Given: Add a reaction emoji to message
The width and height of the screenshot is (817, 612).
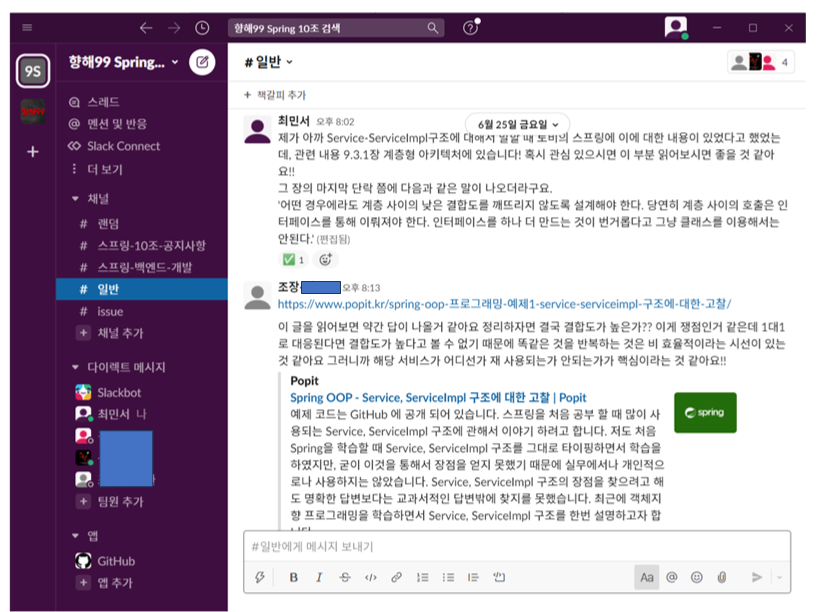Looking at the screenshot, I should pyautogui.click(x=325, y=259).
